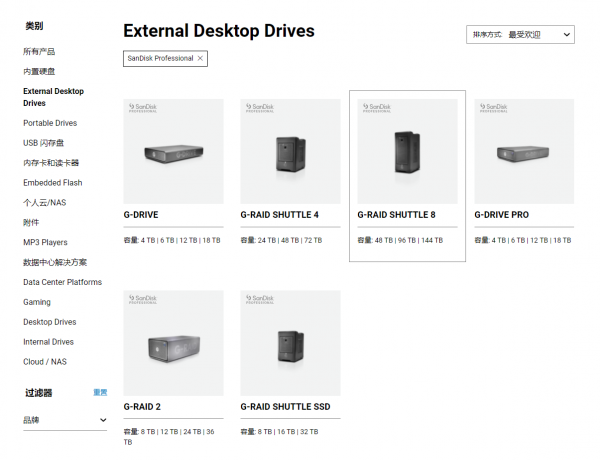Open 内存卡和读卡器 category
This screenshot has height=460, width=600.
click(51, 163)
